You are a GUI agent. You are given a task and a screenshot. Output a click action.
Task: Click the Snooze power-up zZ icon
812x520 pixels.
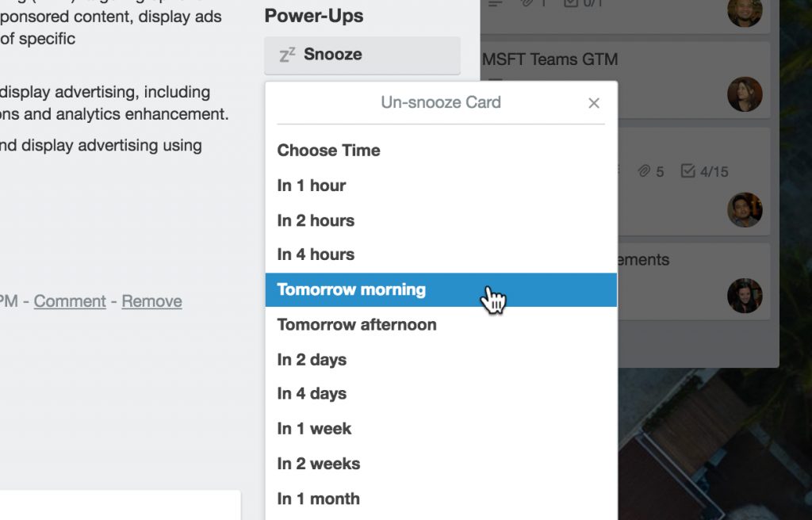click(287, 55)
